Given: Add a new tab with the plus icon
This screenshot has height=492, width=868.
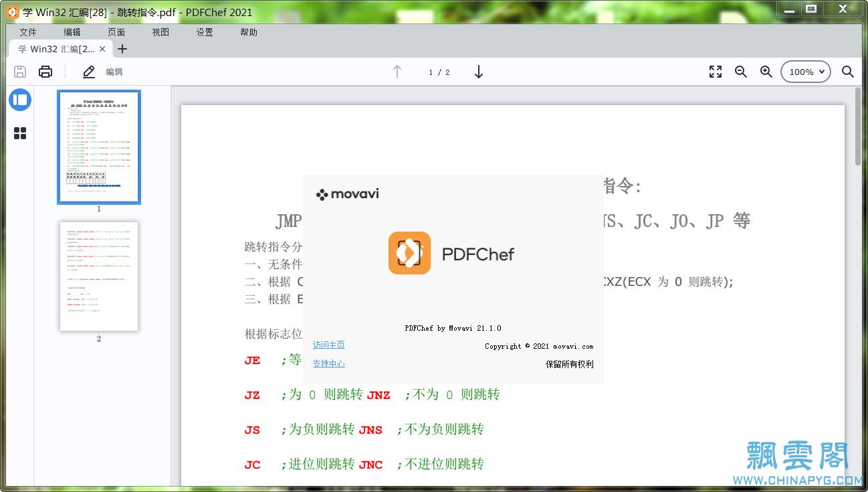Looking at the screenshot, I should click(x=122, y=49).
